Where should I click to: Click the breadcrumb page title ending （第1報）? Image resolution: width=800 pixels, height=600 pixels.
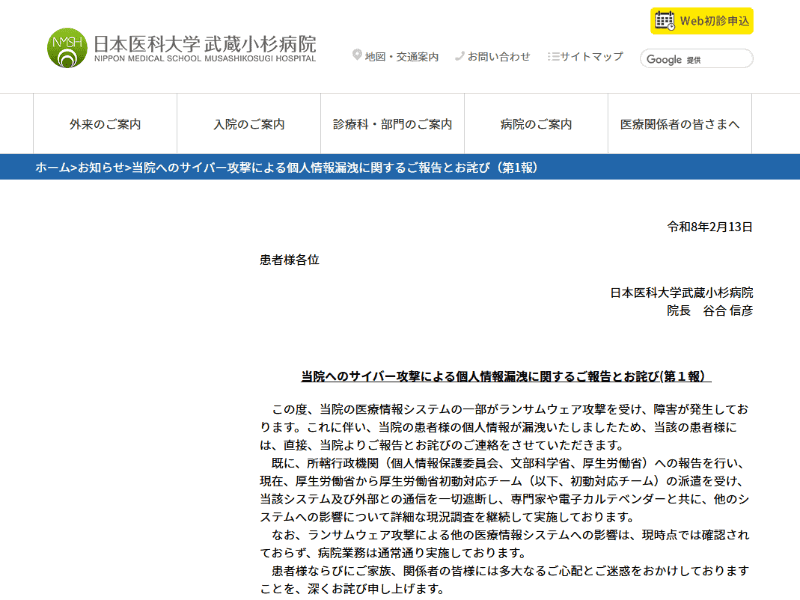[x=335, y=167]
